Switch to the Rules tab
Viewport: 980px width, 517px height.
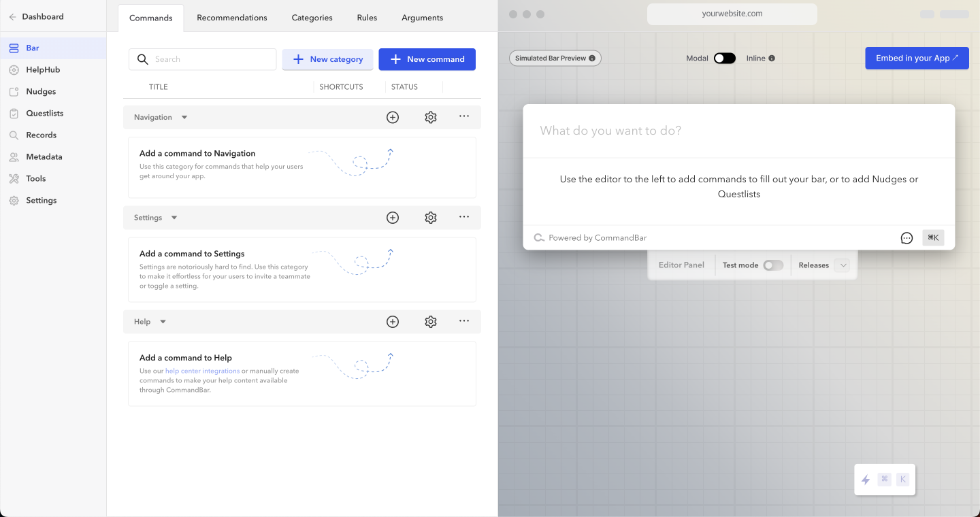367,18
